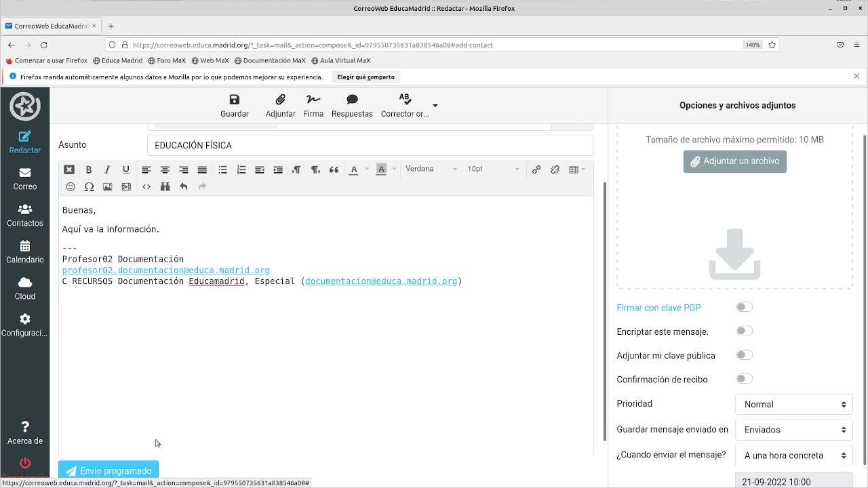The width and height of the screenshot is (868, 488).
Task: Insert or edit hyperlink
Action: tap(536, 169)
